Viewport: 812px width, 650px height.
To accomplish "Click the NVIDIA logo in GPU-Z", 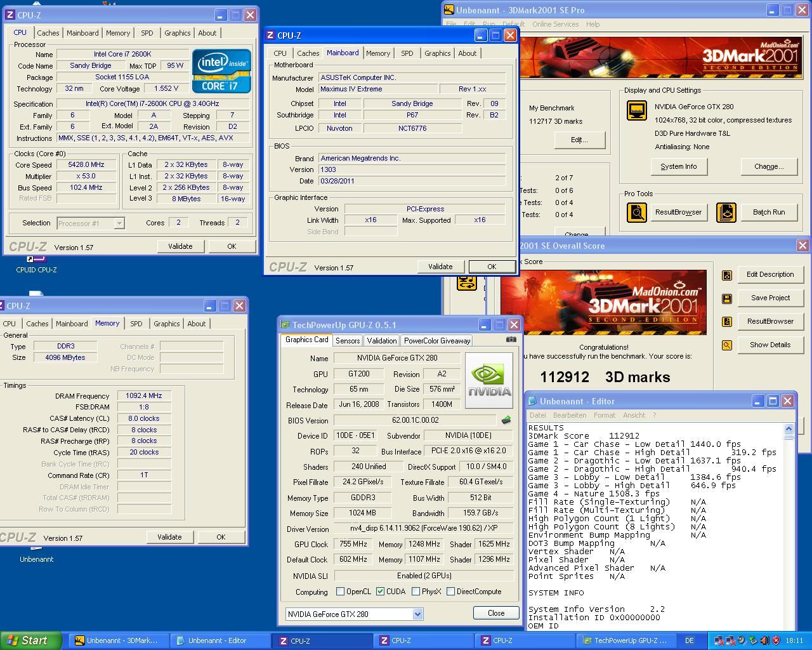I will click(488, 380).
